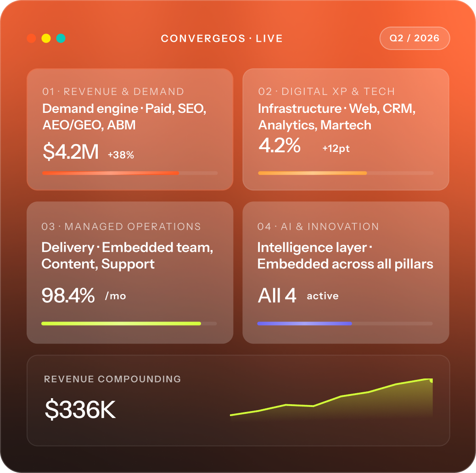The height and width of the screenshot is (473, 476).
Task: Click the +12pt change indicator
Action: [336, 148]
